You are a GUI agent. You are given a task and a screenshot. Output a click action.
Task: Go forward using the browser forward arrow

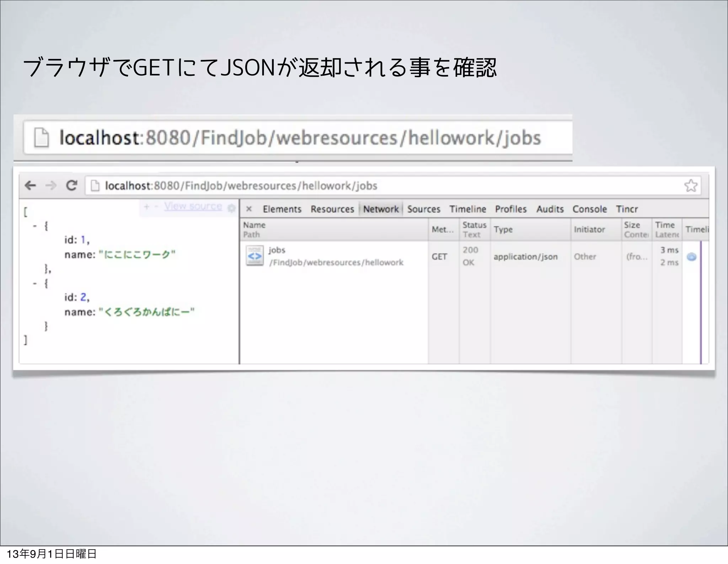click(x=51, y=186)
